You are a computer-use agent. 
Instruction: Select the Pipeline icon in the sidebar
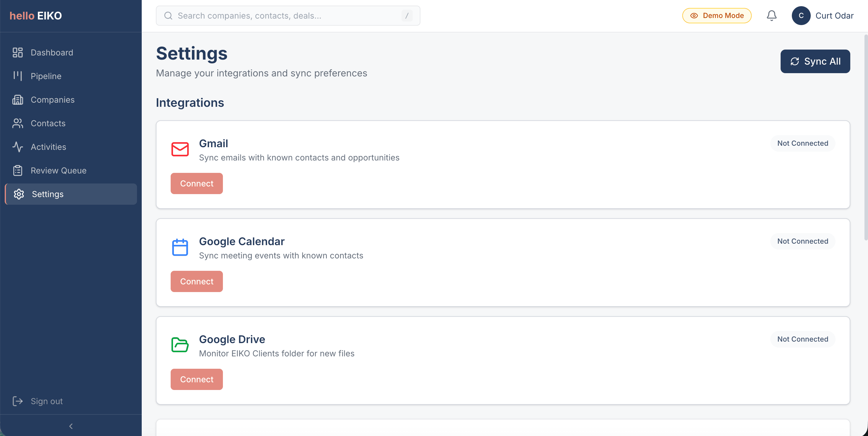click(x=18, y=76)
